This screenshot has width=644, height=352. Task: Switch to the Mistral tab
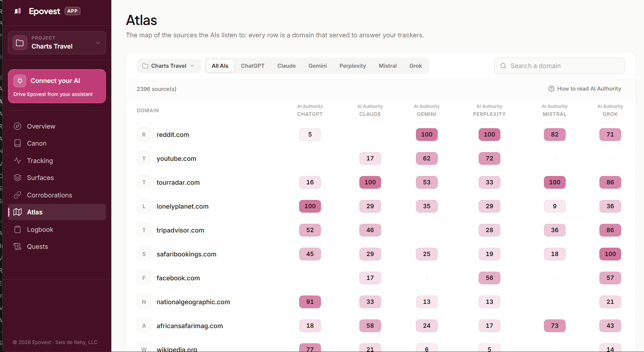pyautogui.click(x=388, y=66)
